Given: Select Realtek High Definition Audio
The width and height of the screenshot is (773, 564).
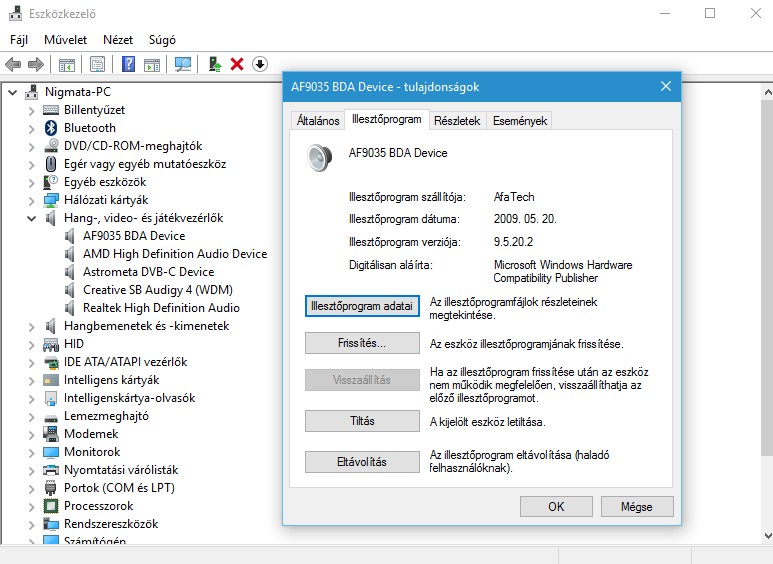Looking at the screenshot, I should 161,308.
